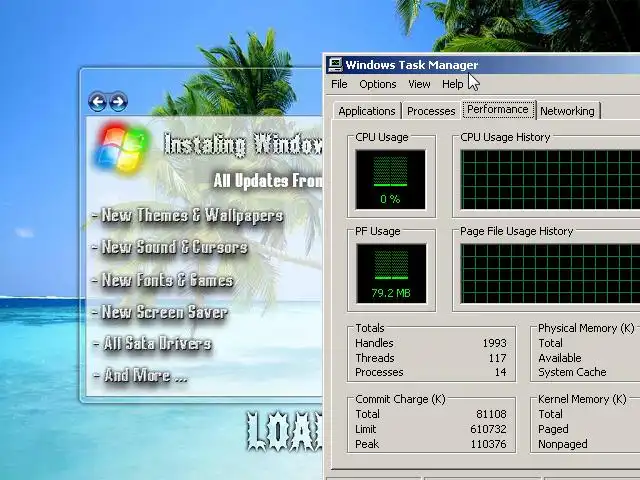Click the Task Manager title bar icon
The height and width of the screenshot is (480, 640).
coord(335,65)
